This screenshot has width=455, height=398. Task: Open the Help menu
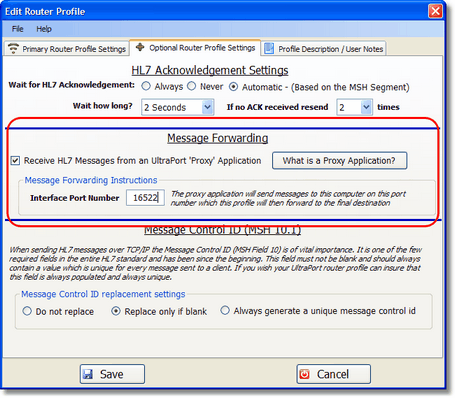point(44,29)
